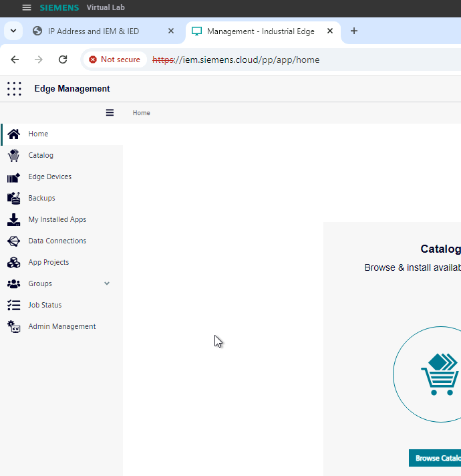The width and height of the screenshot is (461, 476).
Task: Click the Home house icon in sidebar
Action: click(x=13, y=134)
